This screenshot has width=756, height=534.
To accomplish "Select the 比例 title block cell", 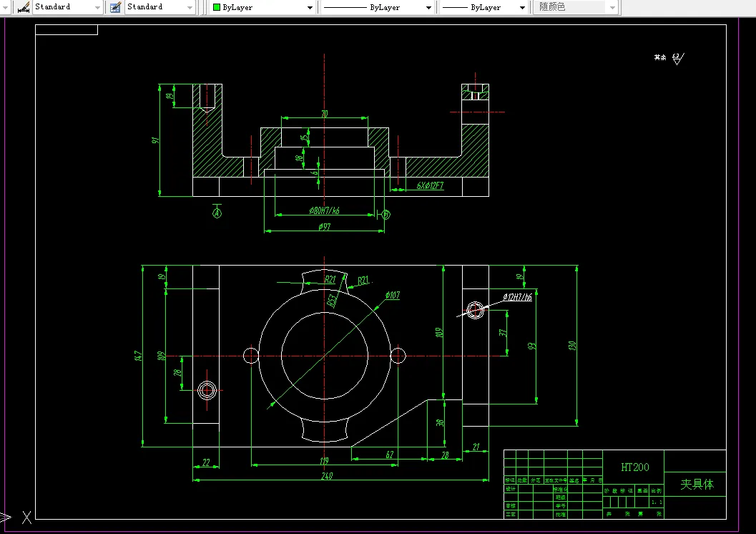I will click(657, 490).
